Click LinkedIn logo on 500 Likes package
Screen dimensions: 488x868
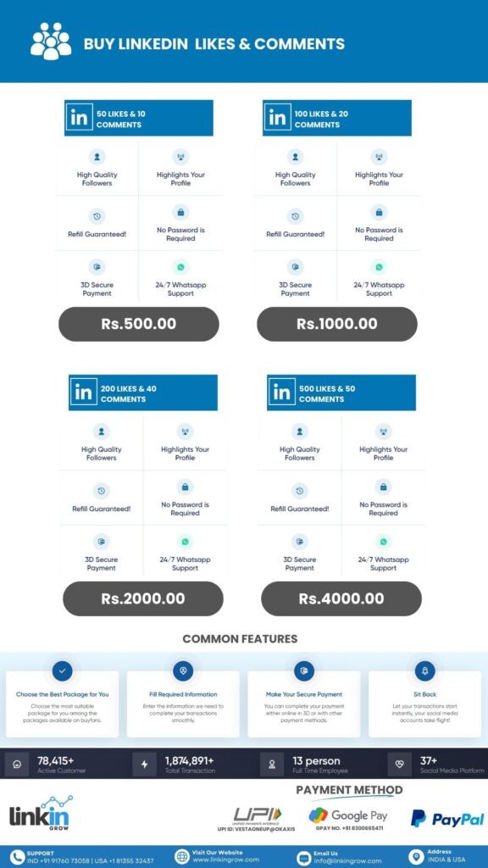click(281, 392)
